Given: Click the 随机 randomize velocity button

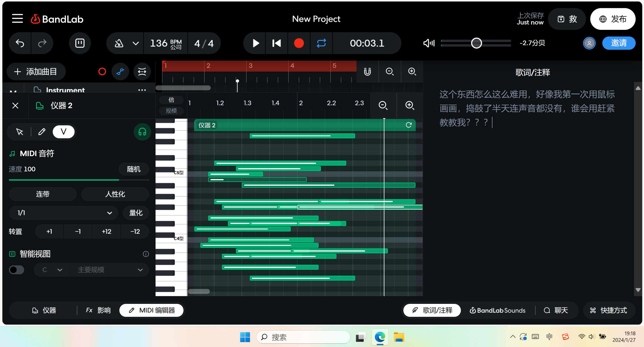Looking at the screenshot, I should [134, 169].
